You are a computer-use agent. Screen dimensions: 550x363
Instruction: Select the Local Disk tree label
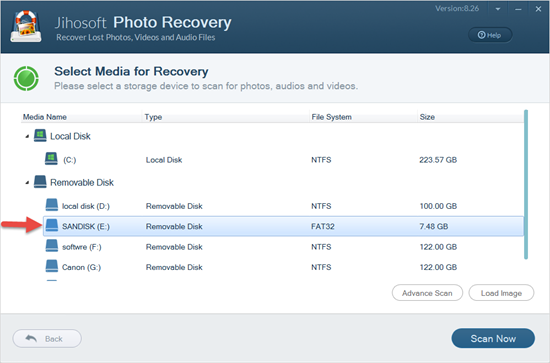coord(70,136)
